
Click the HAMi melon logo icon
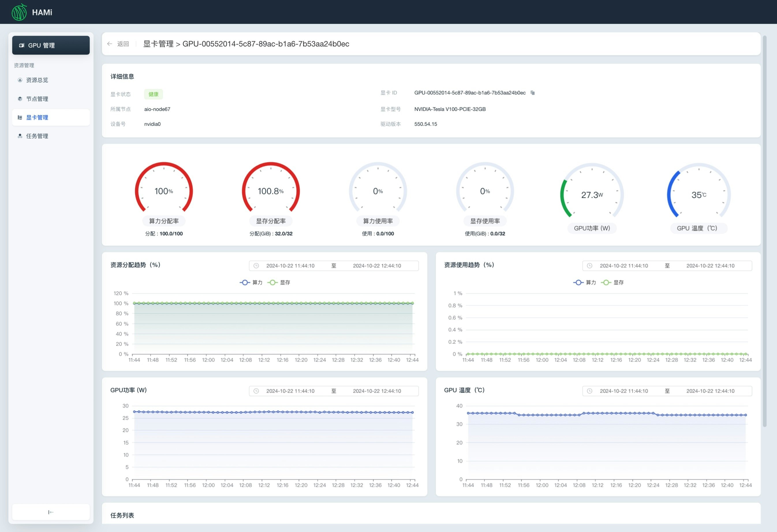tap(19, 12)
